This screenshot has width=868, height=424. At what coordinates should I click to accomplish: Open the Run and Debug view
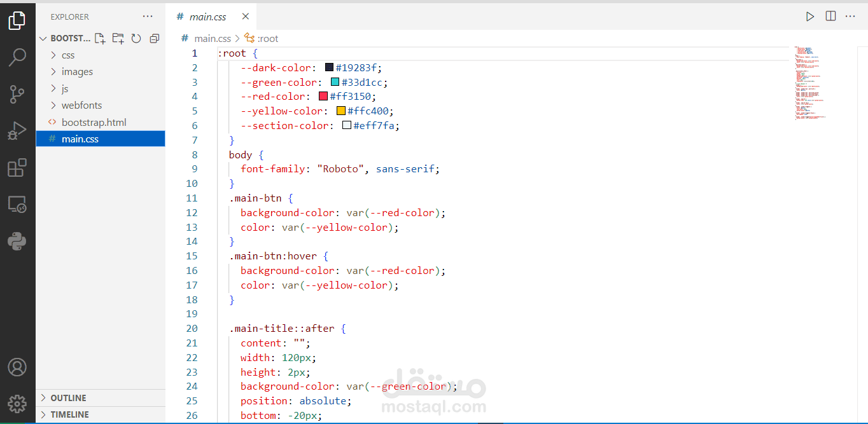(x=17, y=131)
